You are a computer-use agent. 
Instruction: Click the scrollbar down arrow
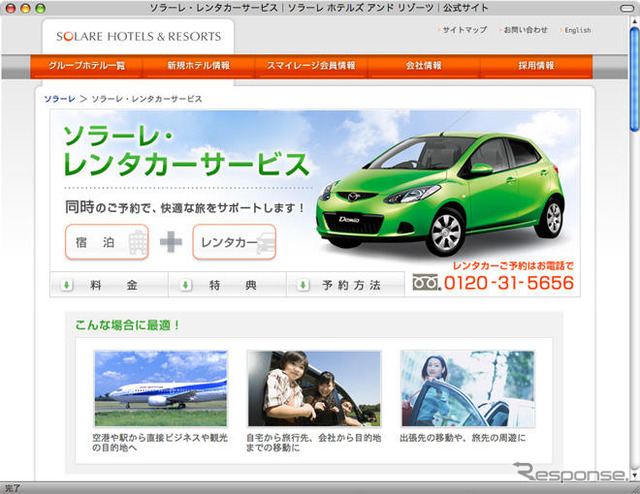[634, 475]
